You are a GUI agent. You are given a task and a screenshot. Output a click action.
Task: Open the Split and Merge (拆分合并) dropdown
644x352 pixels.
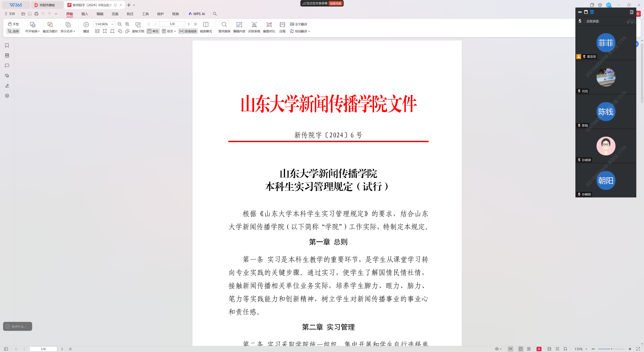68,31
